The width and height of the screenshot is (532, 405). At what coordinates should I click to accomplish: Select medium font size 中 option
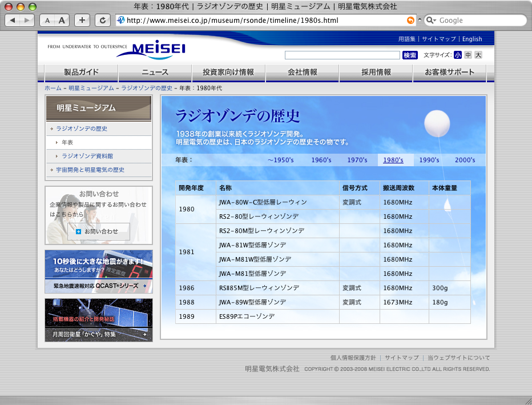tap(468, 55)
